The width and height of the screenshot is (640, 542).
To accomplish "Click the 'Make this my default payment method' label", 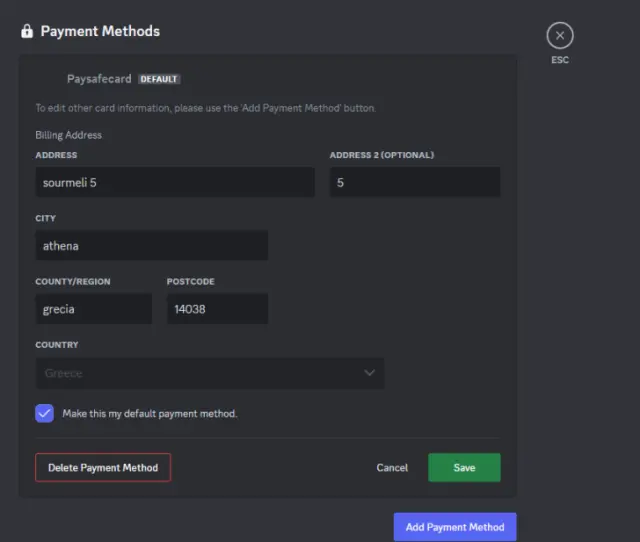I will point(149,413).
